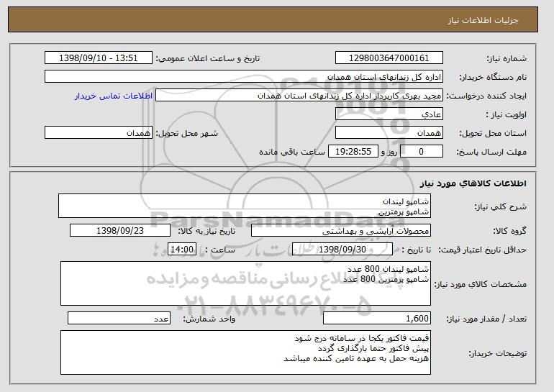Select the اولویت نیاز field showing عادی
This screenshot has height=392, width=554.
(x=389, y=114)
